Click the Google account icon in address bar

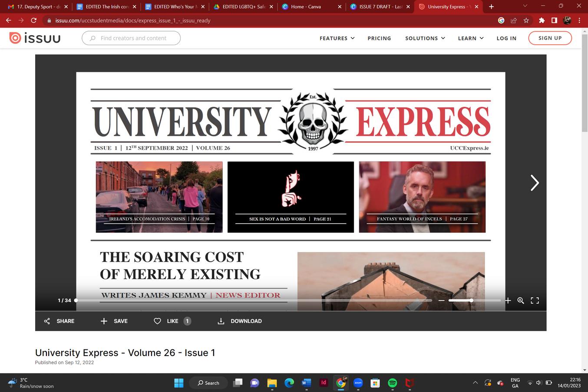click(x=501, y=20)
